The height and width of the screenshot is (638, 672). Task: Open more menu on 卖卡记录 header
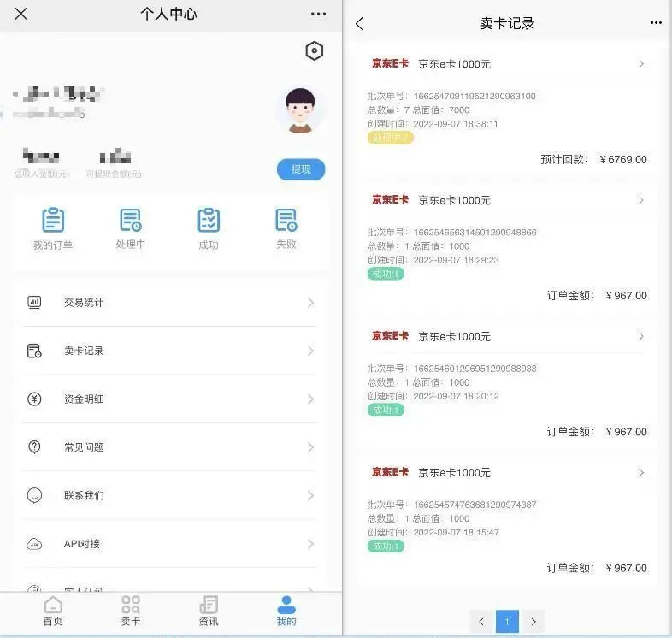(656, 23)
